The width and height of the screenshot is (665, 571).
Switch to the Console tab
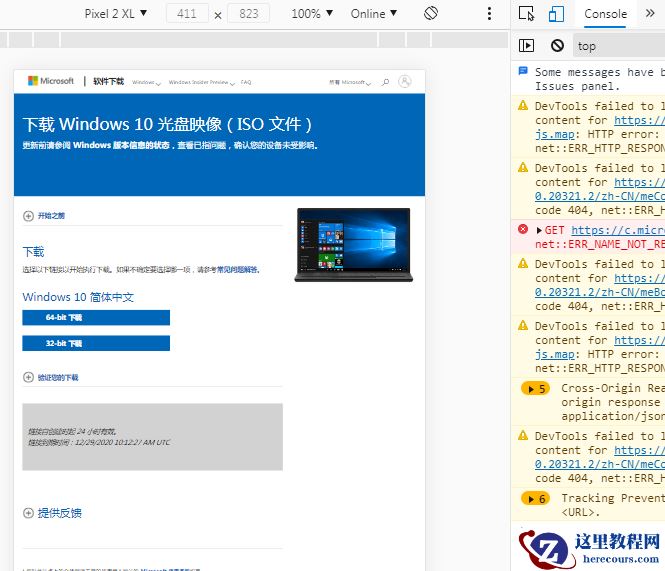(605, 14)
